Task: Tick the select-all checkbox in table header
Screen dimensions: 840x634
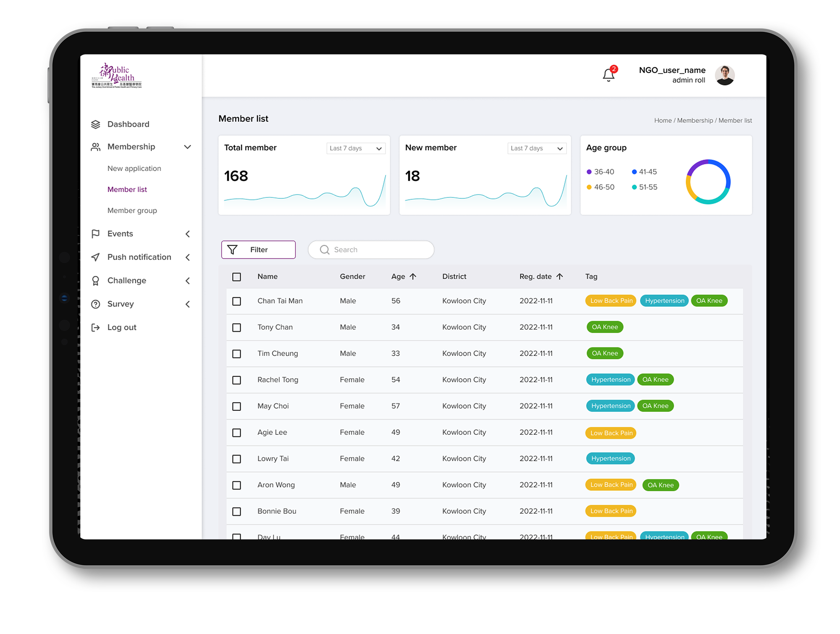Action: (x=236, y=277)
